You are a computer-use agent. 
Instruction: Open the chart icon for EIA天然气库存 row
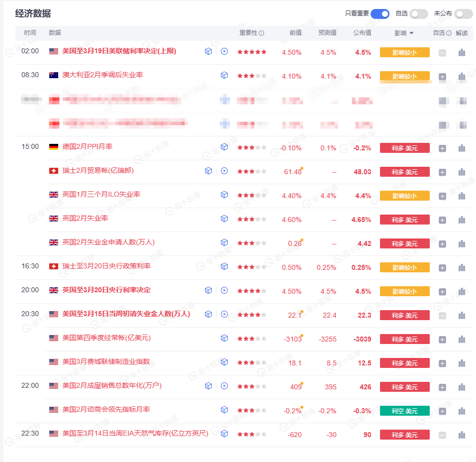(461, 434)
